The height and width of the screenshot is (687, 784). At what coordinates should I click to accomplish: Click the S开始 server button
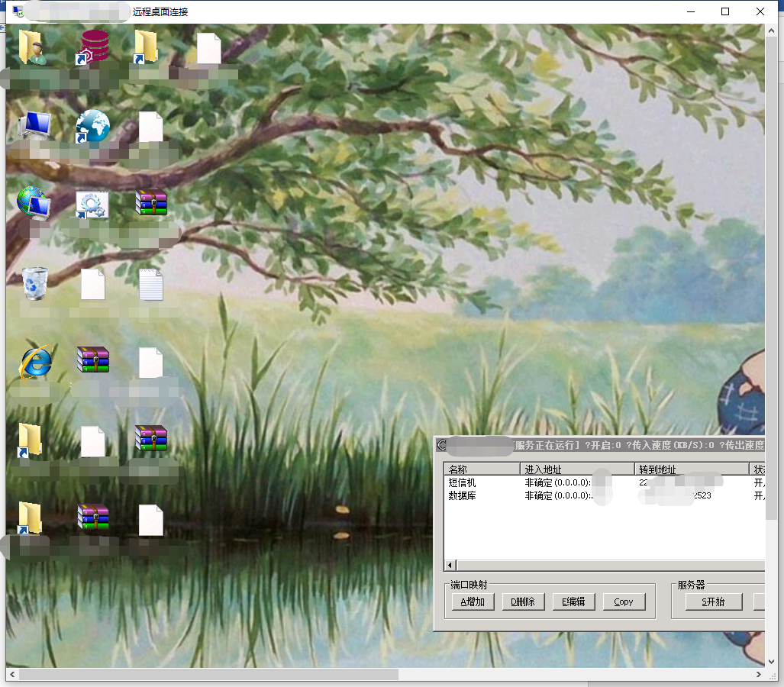714,602
